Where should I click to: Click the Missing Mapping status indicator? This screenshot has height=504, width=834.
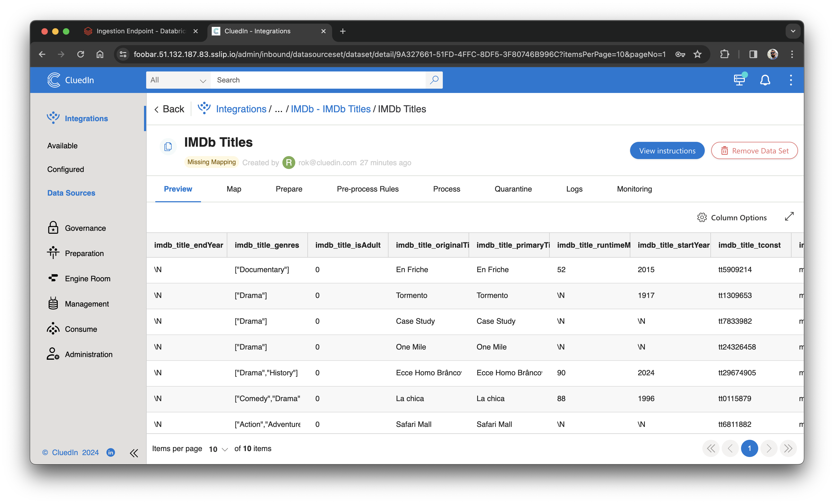[x=211, y=162]
